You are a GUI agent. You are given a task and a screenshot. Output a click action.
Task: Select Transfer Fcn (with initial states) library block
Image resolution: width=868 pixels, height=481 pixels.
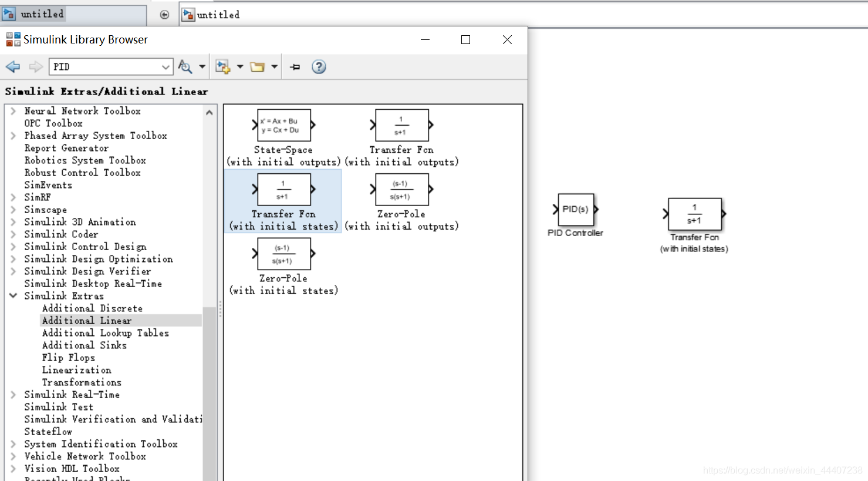pyautogui.click(x=283, y=201)
